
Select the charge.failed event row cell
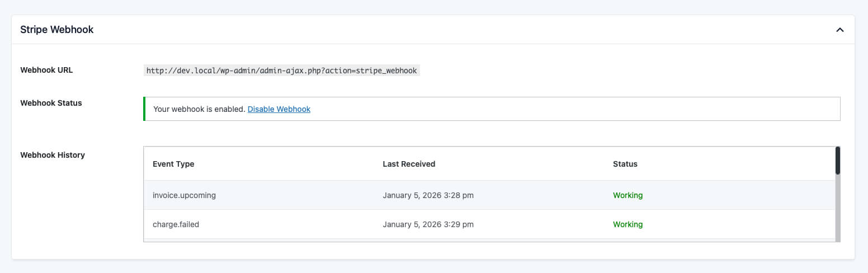pos(176,224)
